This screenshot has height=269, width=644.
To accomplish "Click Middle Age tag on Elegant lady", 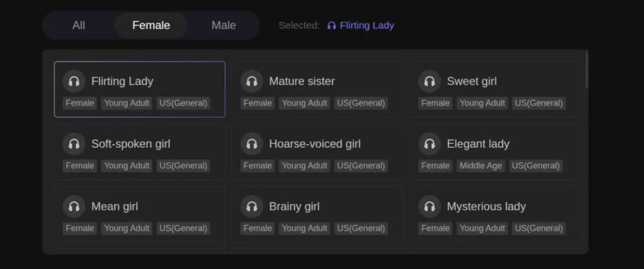I will click(x=480, y=166).
